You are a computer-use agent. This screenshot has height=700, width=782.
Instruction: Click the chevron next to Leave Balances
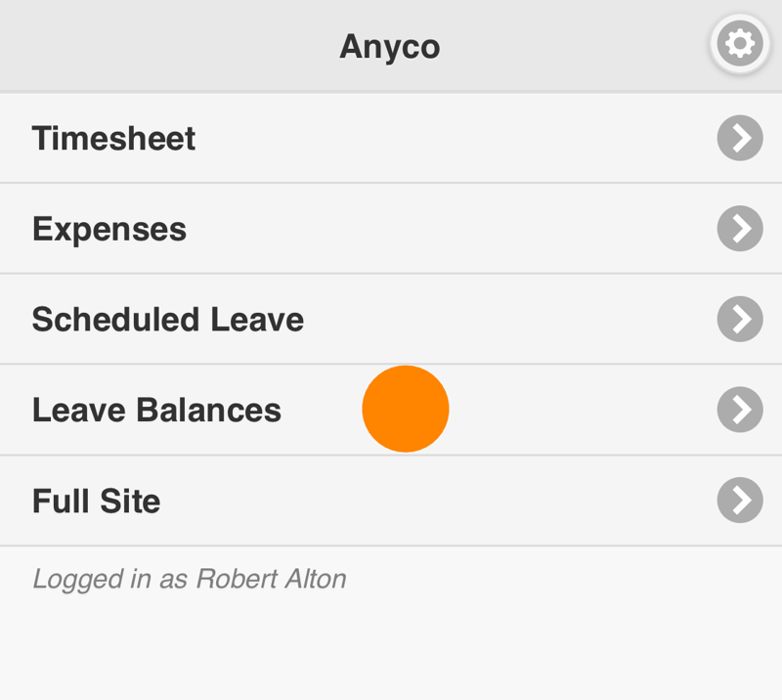(739, 410)
